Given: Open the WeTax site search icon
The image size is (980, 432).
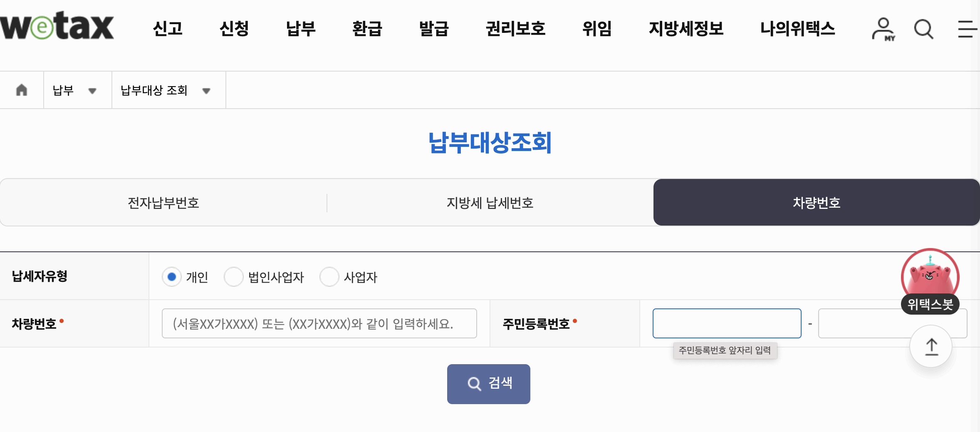Looking at the screenshot, I should point(923,29).
